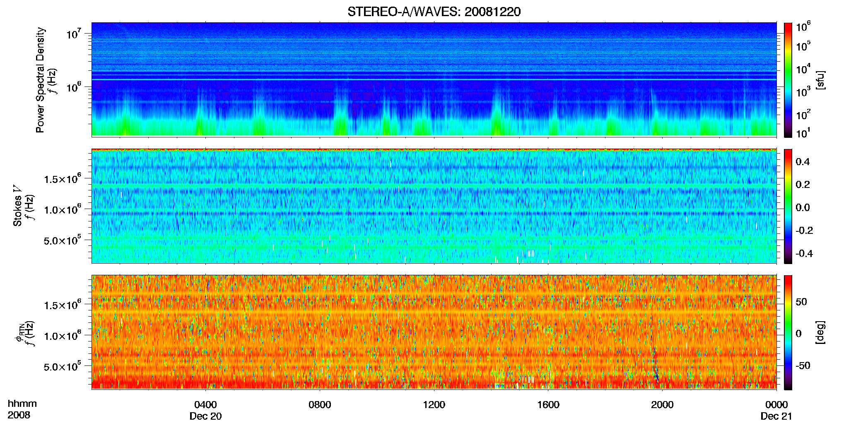Click the plot title STEREO-A/WAVES: 20081220
868x447 pixels.
434,12
